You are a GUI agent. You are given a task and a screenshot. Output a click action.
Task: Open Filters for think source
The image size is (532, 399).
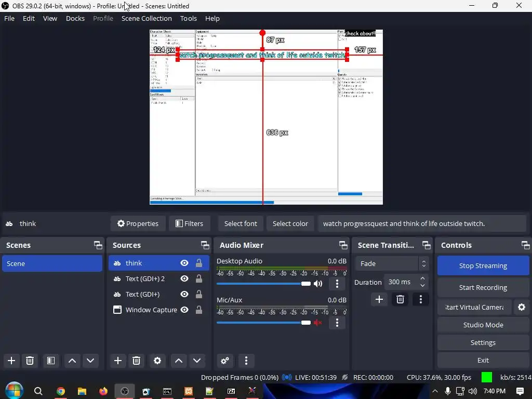(189, 223)
